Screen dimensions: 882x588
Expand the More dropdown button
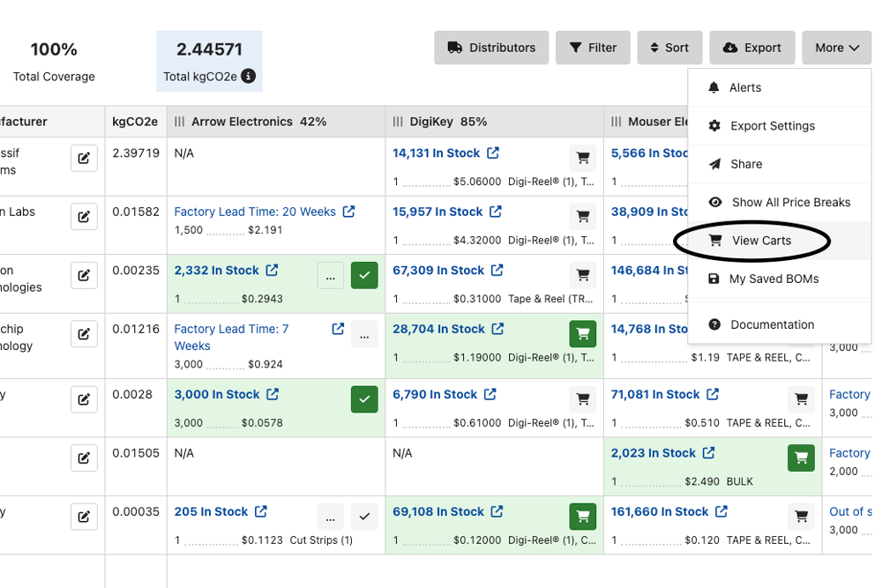point(836,48)
